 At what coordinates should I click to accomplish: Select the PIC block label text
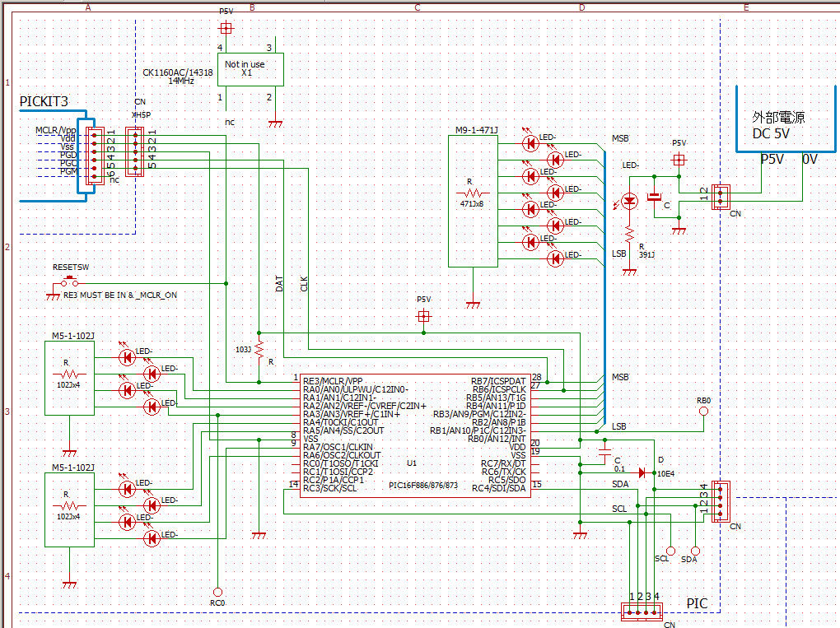[697, 603]
